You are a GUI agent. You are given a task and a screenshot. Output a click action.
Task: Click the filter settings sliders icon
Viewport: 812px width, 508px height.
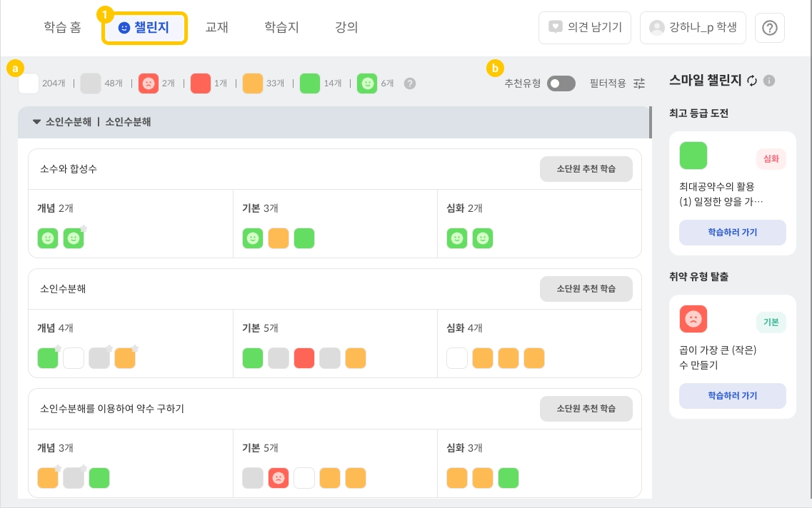tap(639, 83)
